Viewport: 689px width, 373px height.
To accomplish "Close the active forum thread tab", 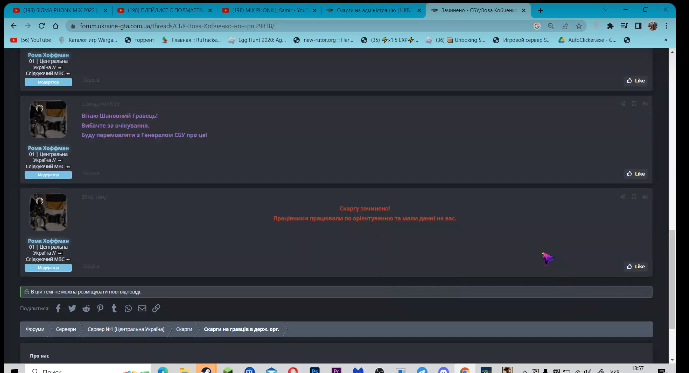I will pos(523,10).
